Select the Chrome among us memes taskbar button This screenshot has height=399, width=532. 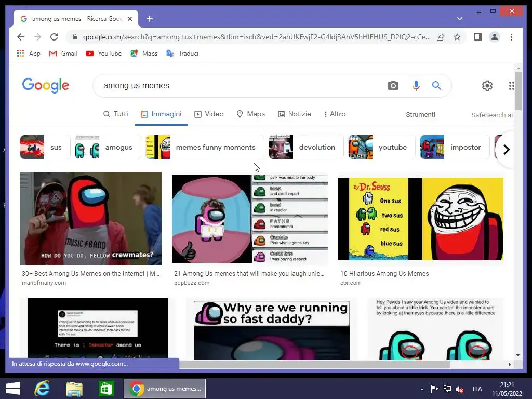(165, 389)
